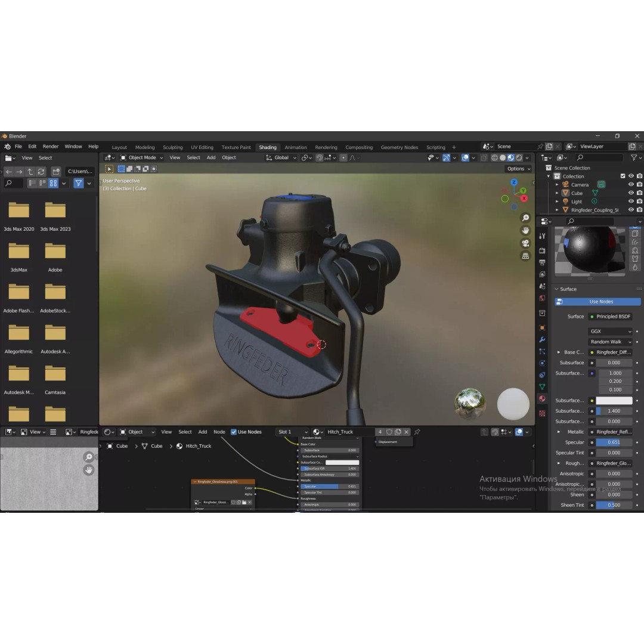Go forward in the file browser
The image size is (644, 644).
(19, 171)
